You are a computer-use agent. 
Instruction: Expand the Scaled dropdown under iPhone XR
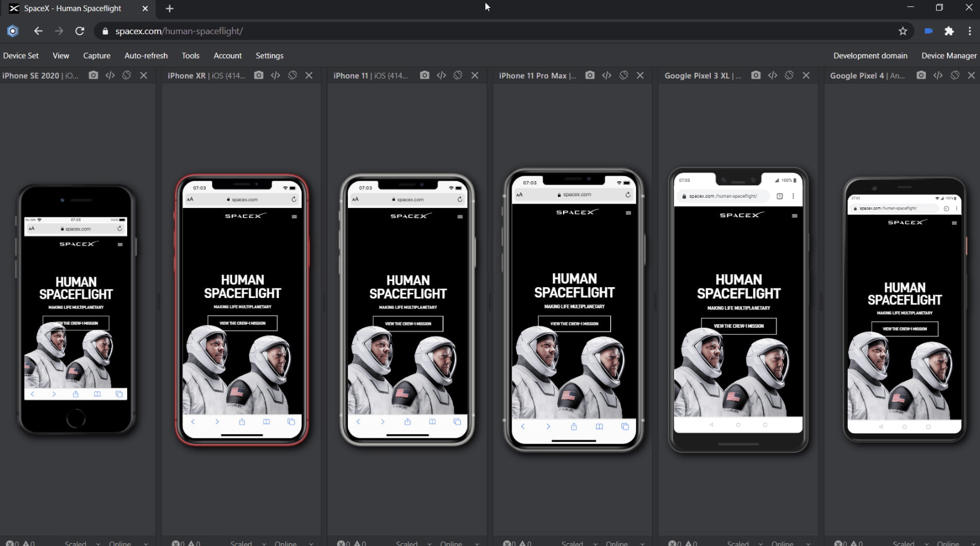pyautogui.click(x=245, y=543)
